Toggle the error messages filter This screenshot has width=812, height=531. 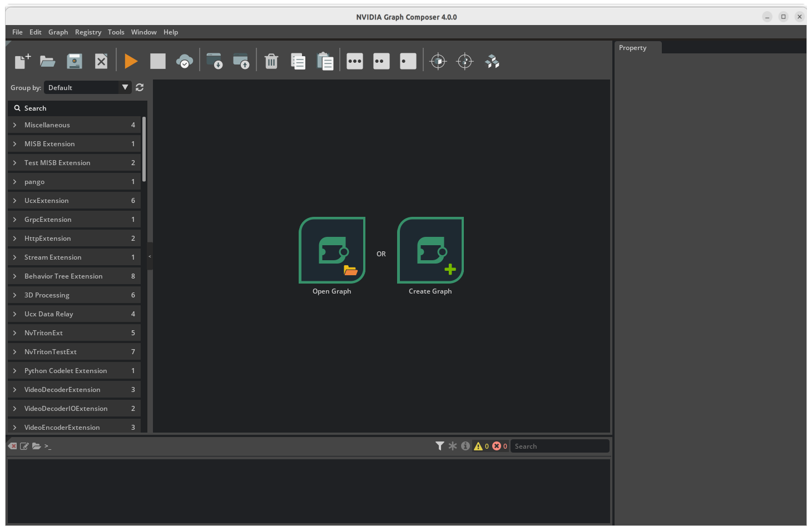pyautogui.click(x=499, y=446)
